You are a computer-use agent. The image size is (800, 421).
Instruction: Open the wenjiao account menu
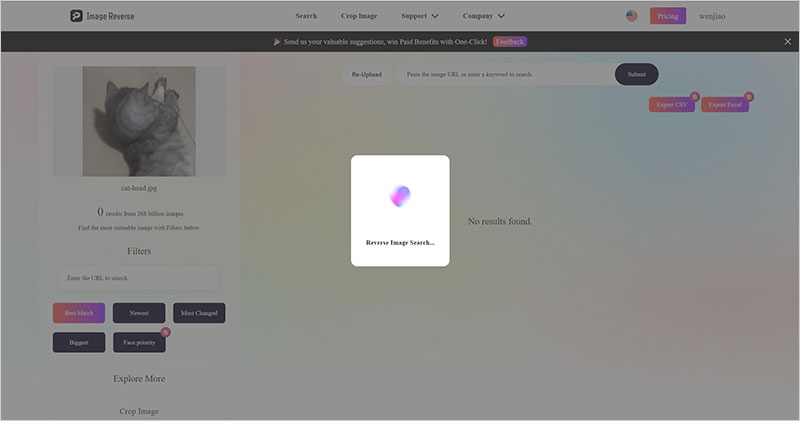point(712,16)
